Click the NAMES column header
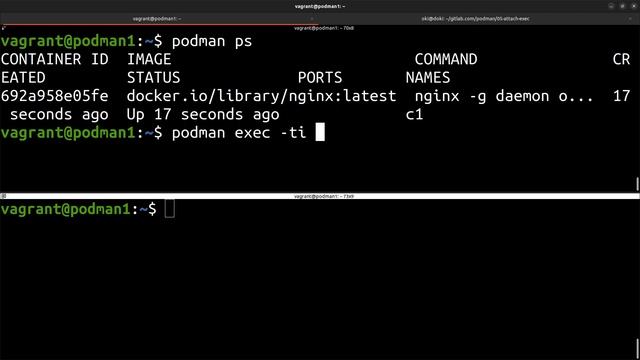This screenshot has width=640, height=360. (x=428, y=78)
